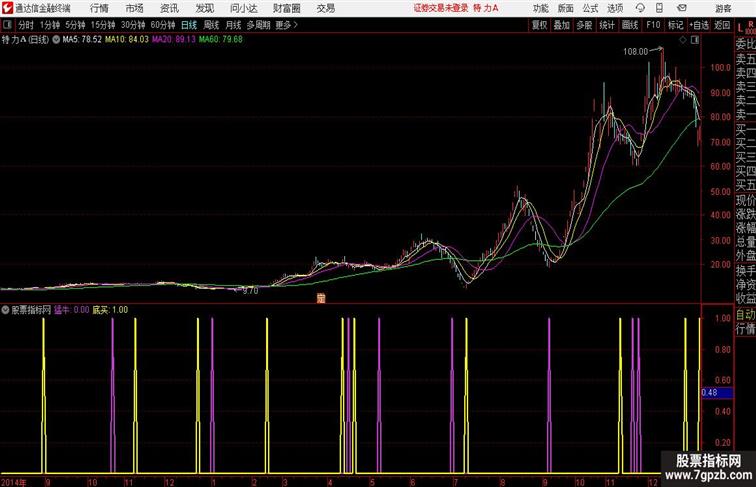The width and height of the screenshot is (756, 487).
Task: Select the 周线 weekly tab
Action: pyautogui.click(x=211, y=25)
